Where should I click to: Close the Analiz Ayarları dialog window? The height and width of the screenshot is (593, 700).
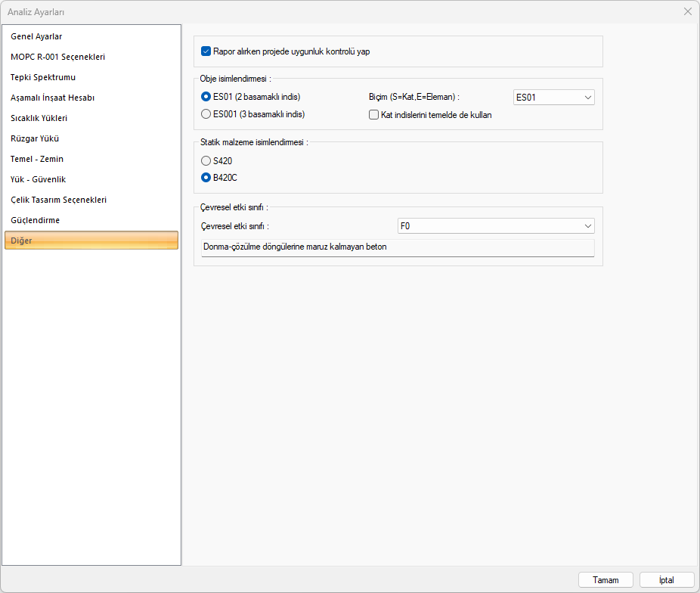[687, 11]
